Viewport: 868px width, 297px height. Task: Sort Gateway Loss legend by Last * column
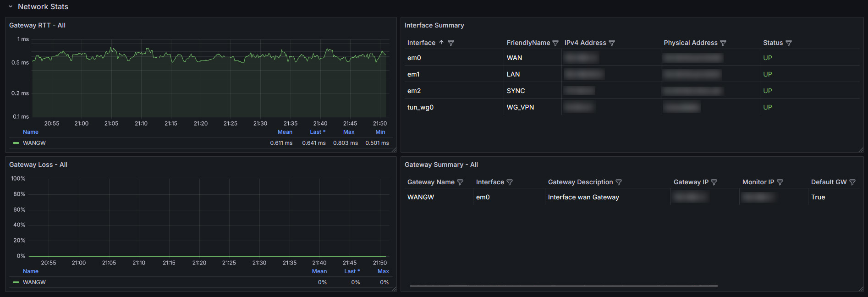tap(352, 271)
